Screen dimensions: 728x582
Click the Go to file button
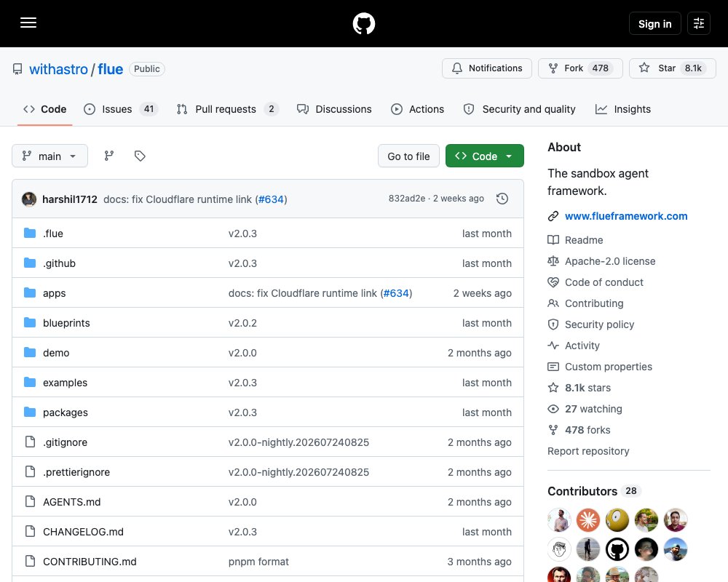click(x=408, y=156)
